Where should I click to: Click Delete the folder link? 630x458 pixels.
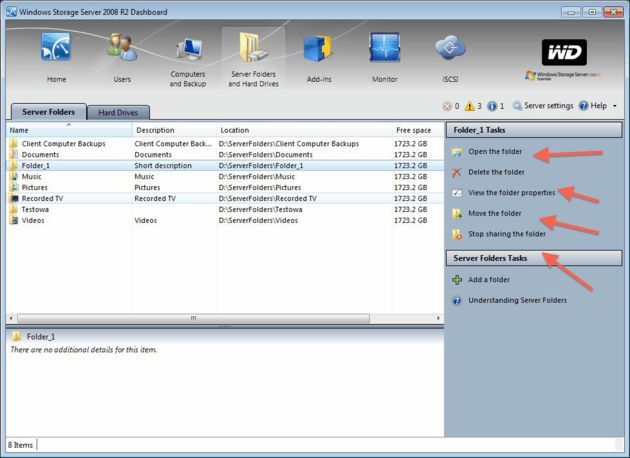click(496, 172)
